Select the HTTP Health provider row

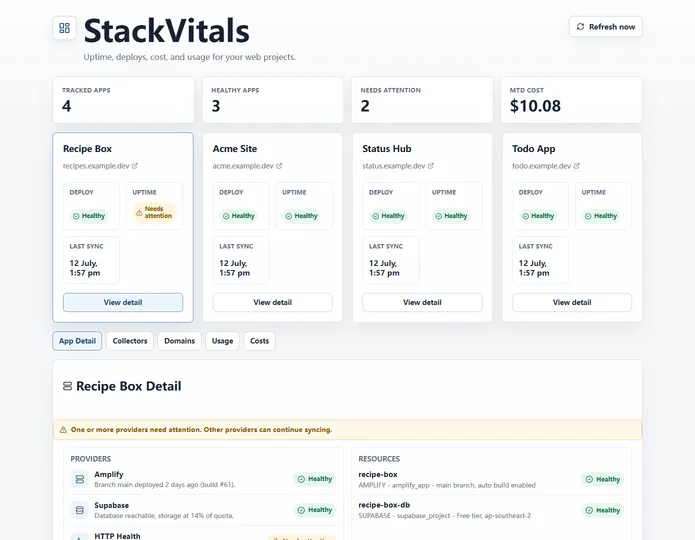(203, 534)
